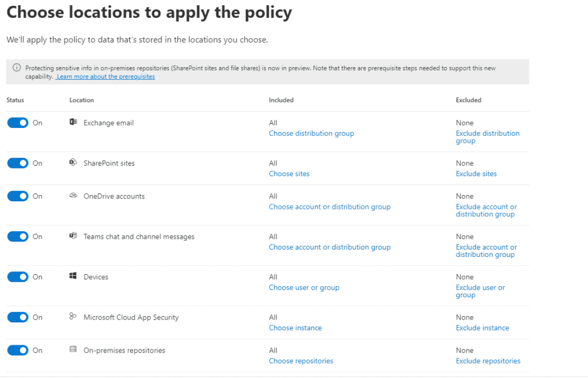
Task: Choose distribution group for Exchange email
Action: pyautogui.click(x=311, y=134)
